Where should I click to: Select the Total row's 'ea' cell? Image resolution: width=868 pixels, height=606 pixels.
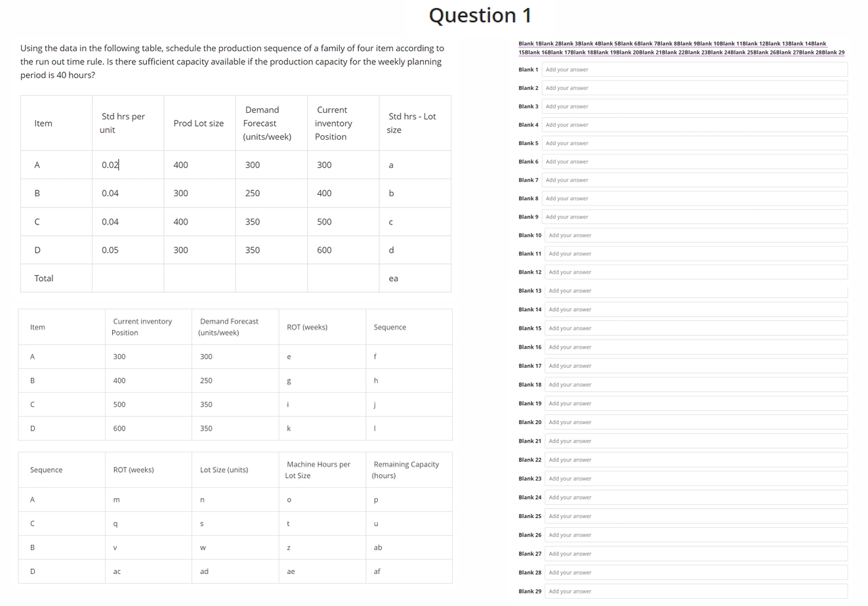tap(392, 278)
